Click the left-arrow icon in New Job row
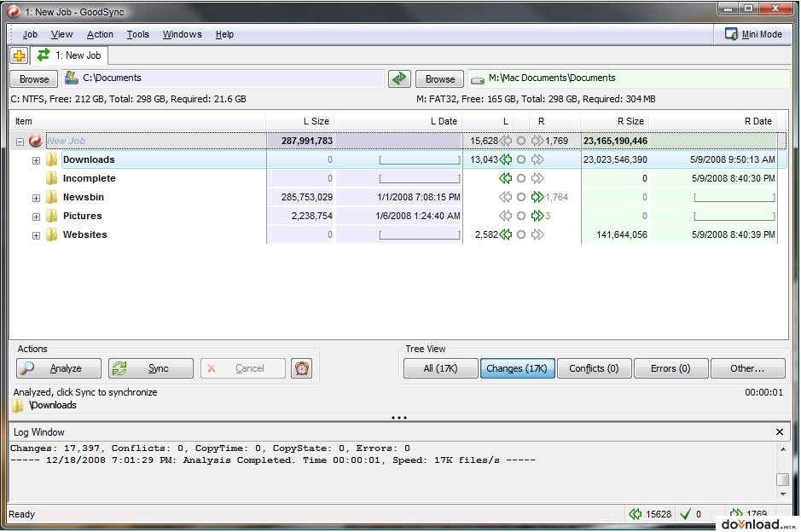The height and width of the screenshot is (532, 801). pyautogui.click(x=505, y=141)
